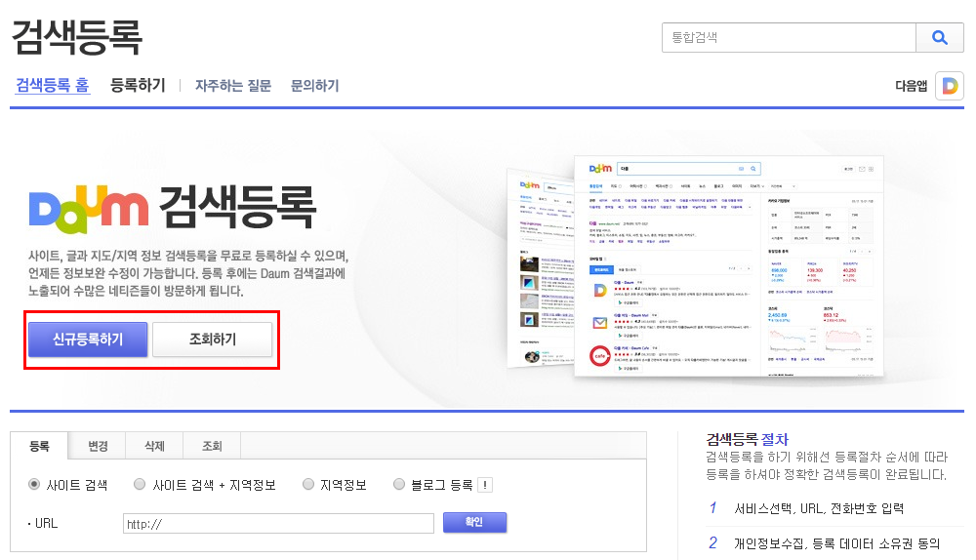Image resolution: width=976 pixels, height=560 pixels.
Task: Open the 등록하기 menu item
Action: (x=138, y=85)
